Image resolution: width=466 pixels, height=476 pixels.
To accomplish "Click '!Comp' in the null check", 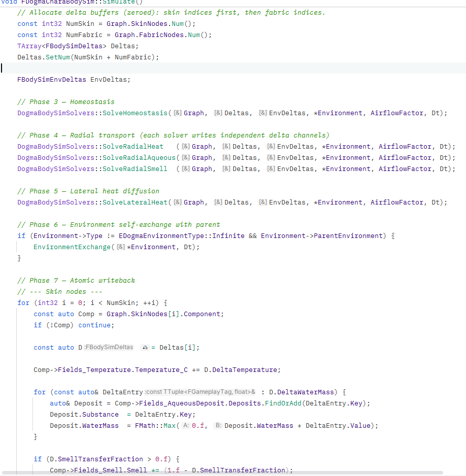I will 60,325.
